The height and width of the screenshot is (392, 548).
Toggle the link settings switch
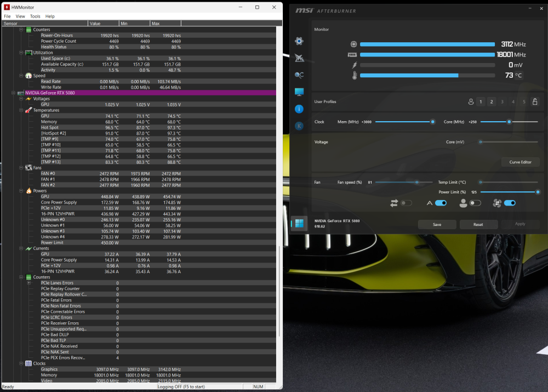406,203
